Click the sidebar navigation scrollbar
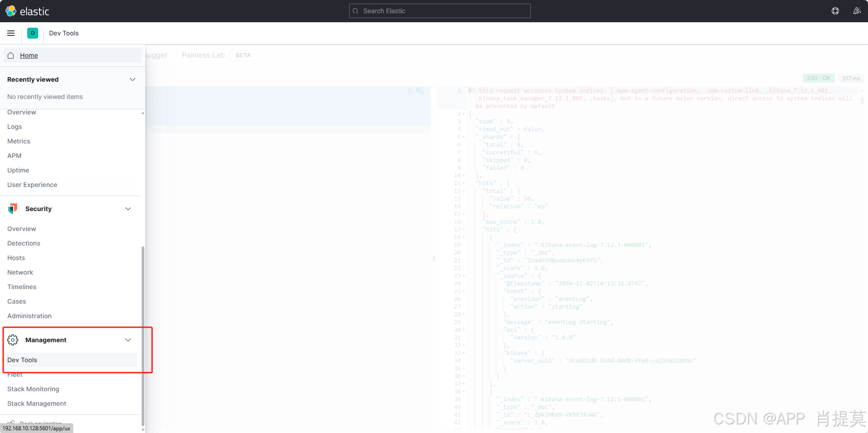 (x=143, y=336)
